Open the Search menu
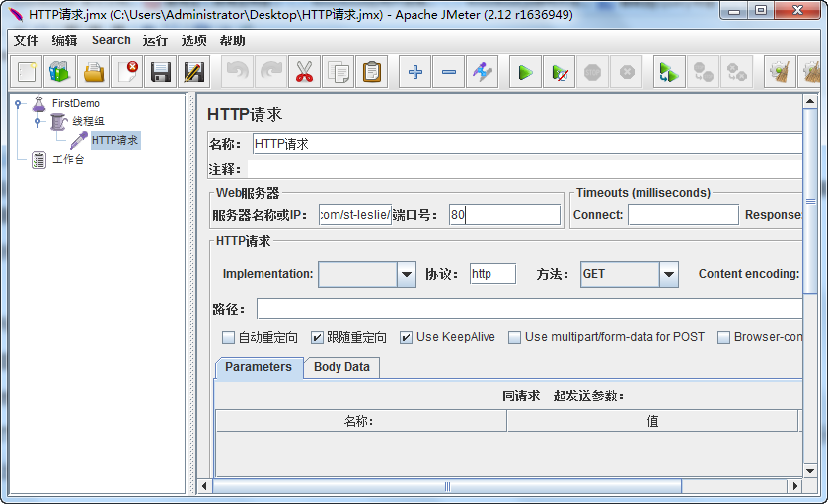The width and height of the screenshot is (828, 504). (x=111, y=40)
